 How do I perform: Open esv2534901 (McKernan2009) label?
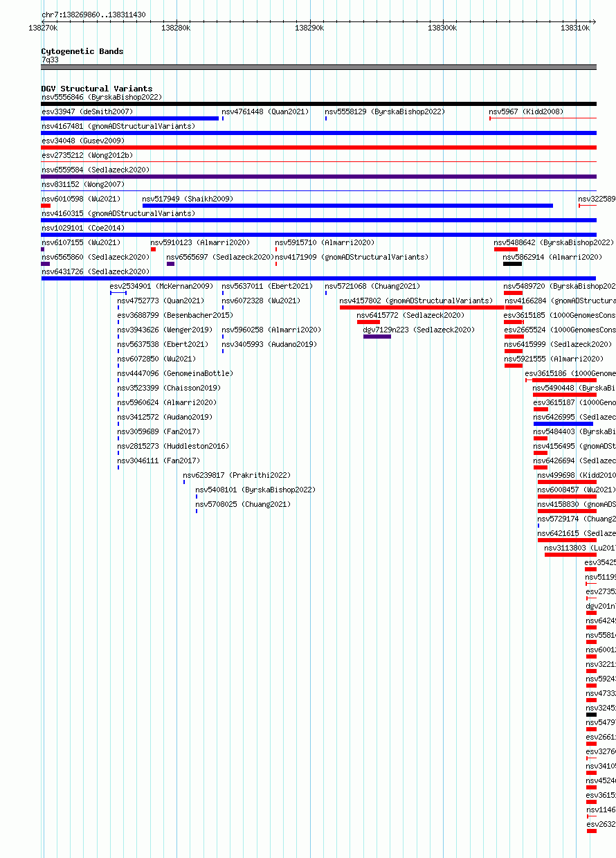pos(162,287)
